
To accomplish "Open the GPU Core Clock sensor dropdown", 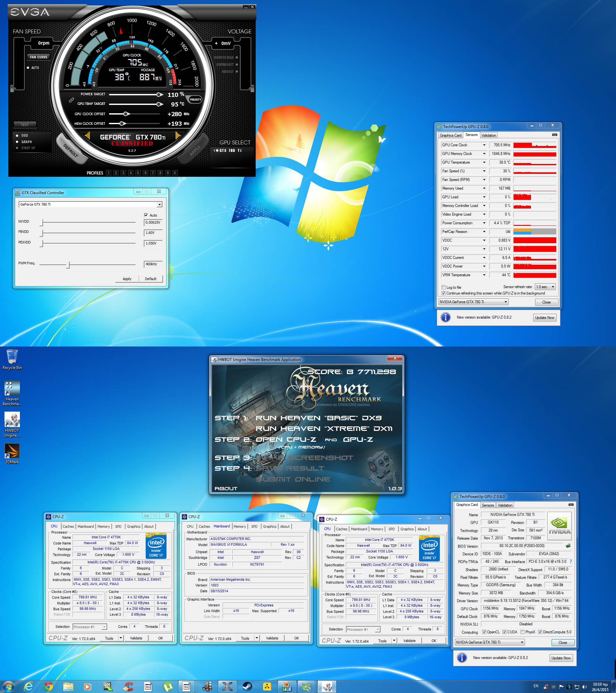I will (484, 145).
